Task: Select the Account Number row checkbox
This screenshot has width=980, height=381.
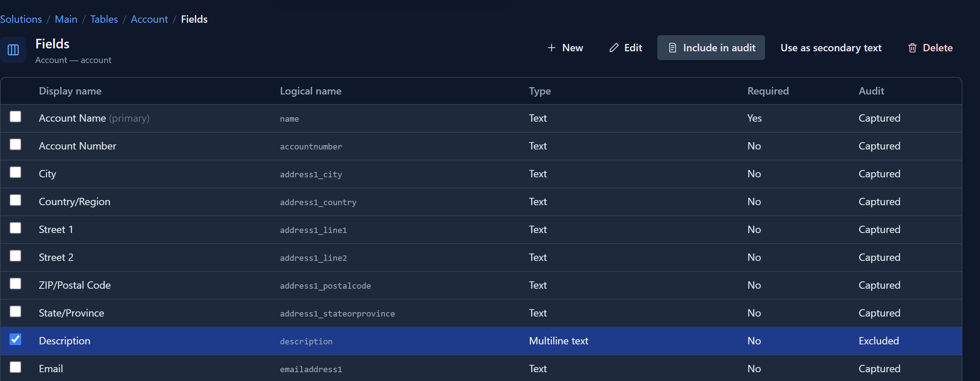Action: pos(15,144)
